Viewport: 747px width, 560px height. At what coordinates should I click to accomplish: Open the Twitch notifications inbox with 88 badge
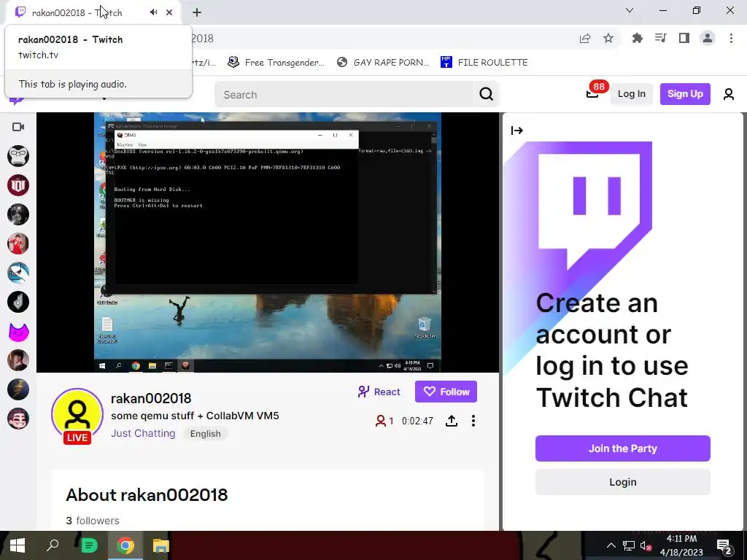click(592, 93)
